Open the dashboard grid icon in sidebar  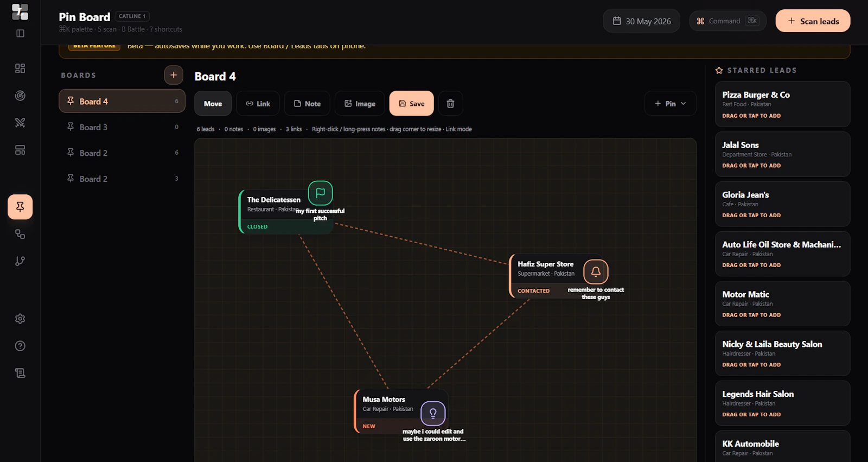20,68
